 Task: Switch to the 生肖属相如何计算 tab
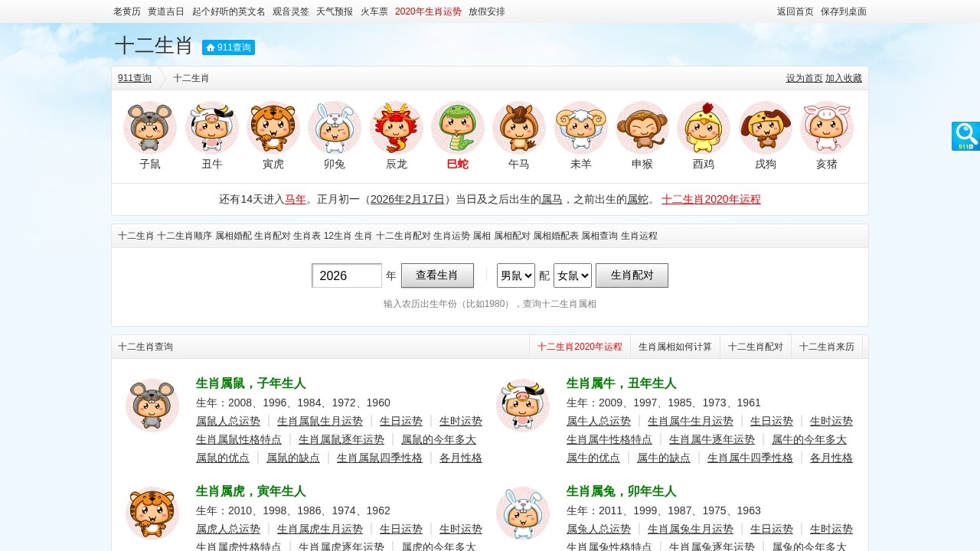tap(674, 346)
